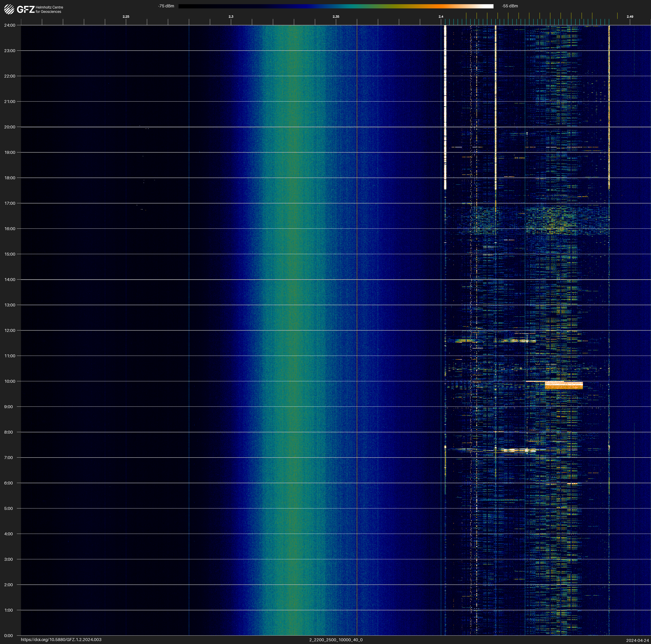Viewport: 651px width, 644px height.
Task: Click the 12:00 time axis label
Action: point(9,330)
